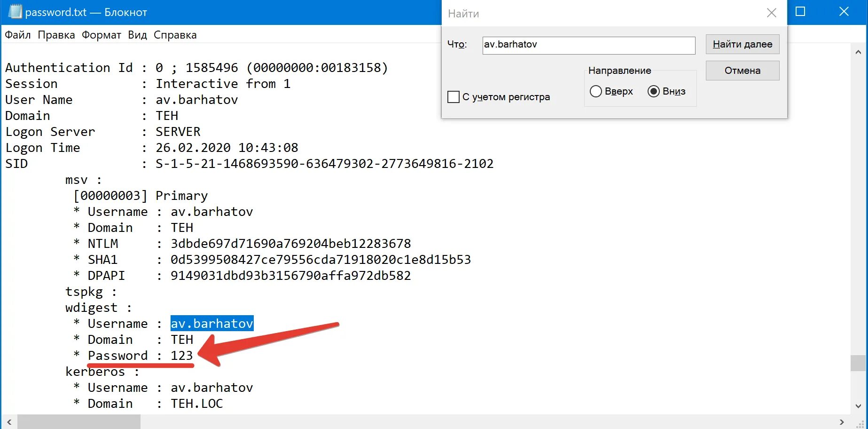868x429 pixels.
Task: Open the Формат menu
Action: 102,35
